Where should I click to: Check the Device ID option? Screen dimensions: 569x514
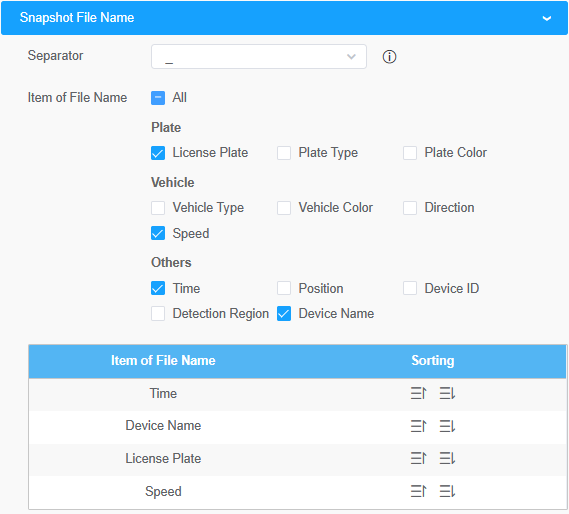point(410,288)
